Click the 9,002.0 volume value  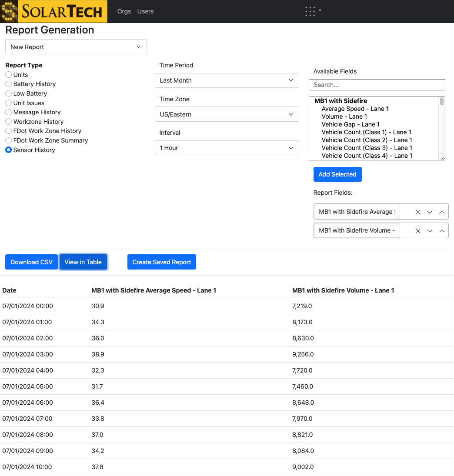pyautogui.click(x=303, y=467)
